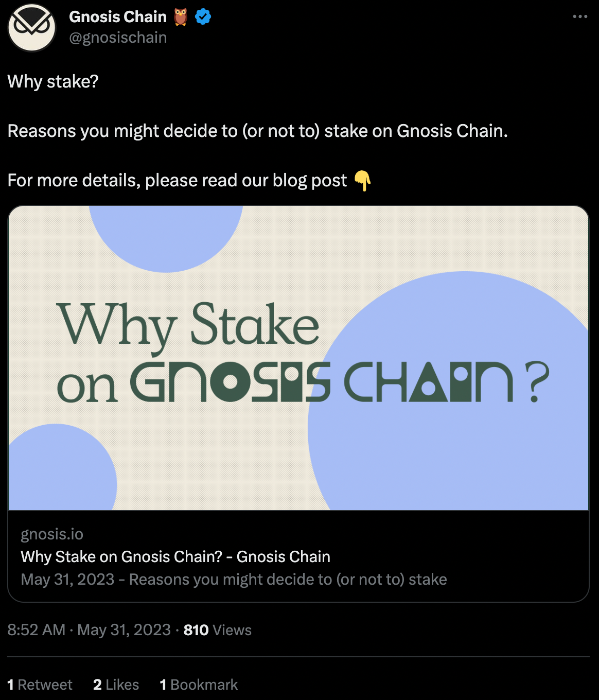Click the May 31, 2023 card description
599x700 pixels.
tap(234, 580)
